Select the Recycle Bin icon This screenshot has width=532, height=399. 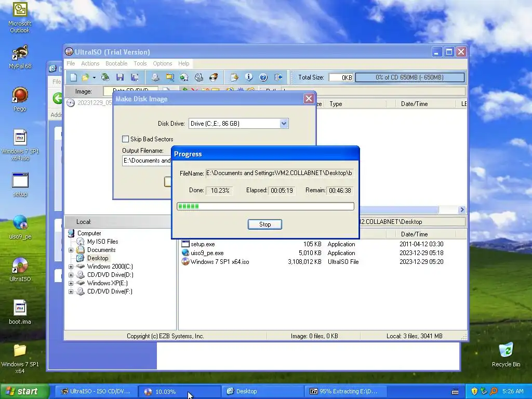point(506,354)
